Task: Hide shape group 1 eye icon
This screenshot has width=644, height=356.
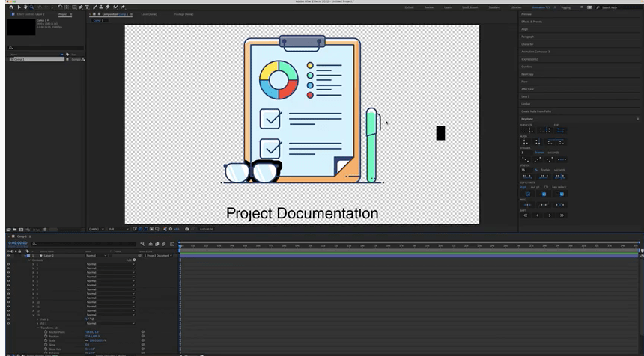Action: (8, 264)
